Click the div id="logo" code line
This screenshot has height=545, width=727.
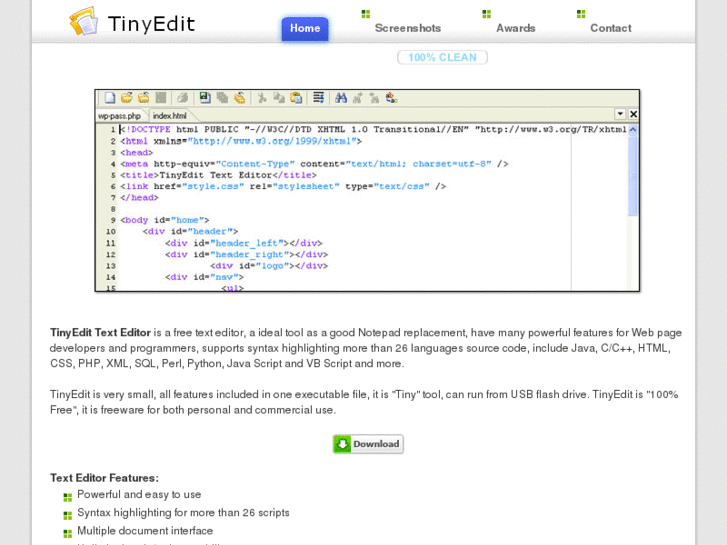click(x=269, y=266)
